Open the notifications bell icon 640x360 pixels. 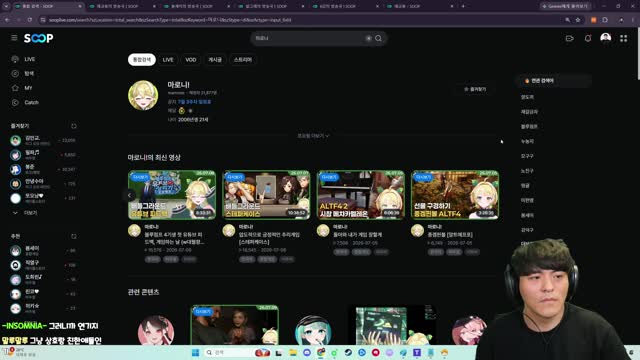point(588,38)
